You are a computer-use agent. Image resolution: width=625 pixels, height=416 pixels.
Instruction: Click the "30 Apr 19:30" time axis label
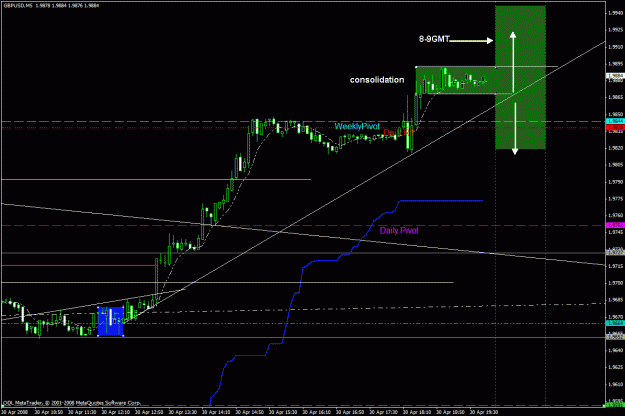[x=484, y=412]
